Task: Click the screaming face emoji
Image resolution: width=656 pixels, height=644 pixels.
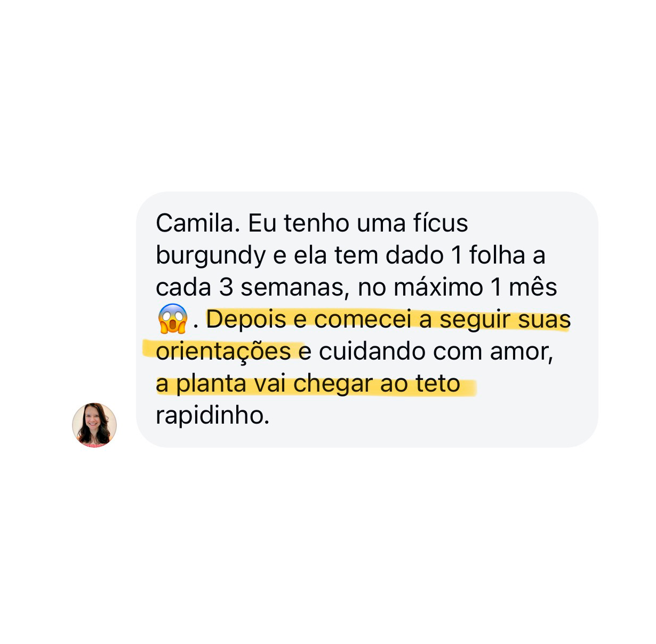Action: (x=173, y=319)
